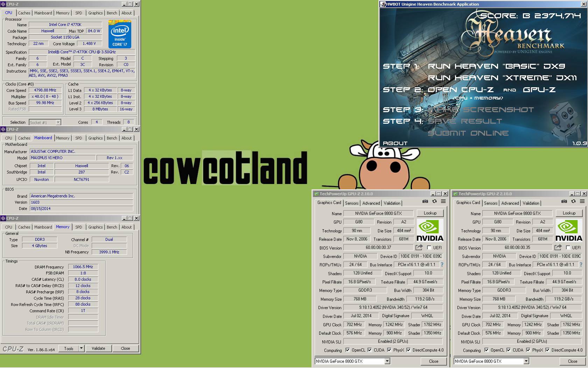Open the GPU selector dropdown in right GPU-Z

tap(526, 361)
